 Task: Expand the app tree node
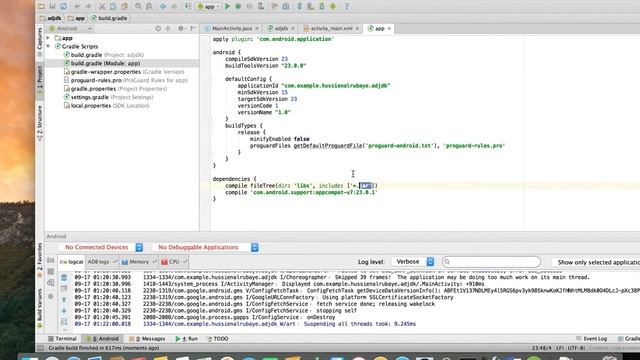tap(49, 38)
